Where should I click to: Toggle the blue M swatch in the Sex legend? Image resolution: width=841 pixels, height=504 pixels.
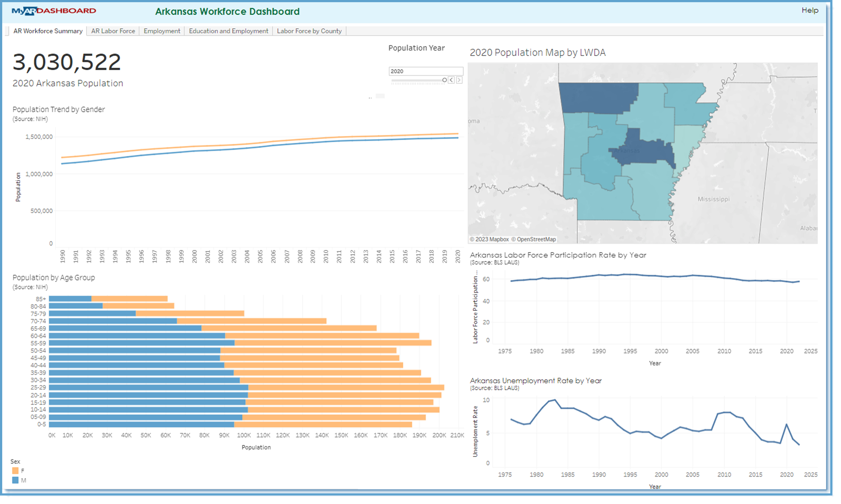(15, 480)
